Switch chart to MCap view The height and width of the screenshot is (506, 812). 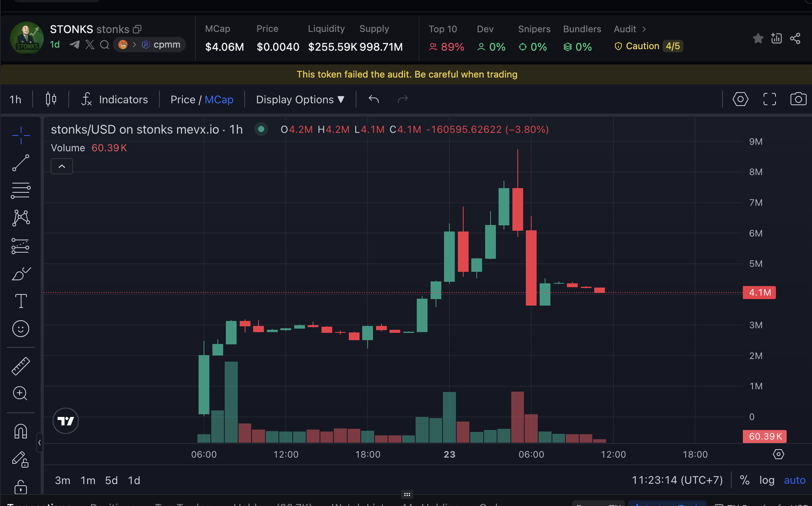[219, 99]
